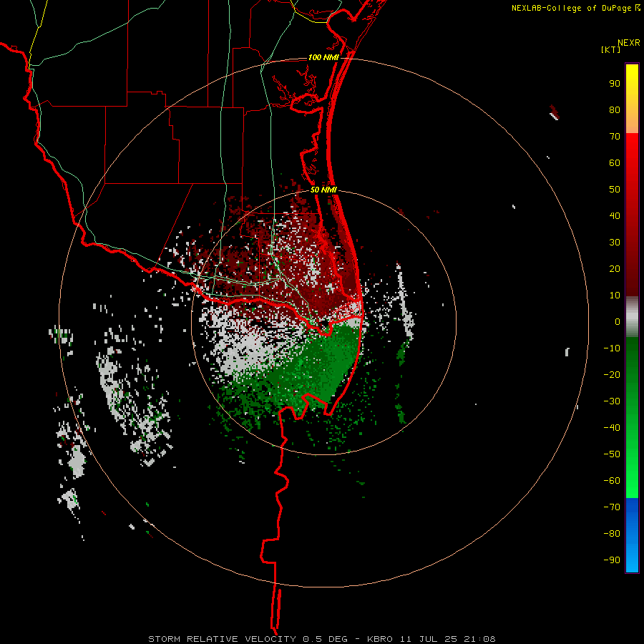The width and height of the screenshot is (644, 644).
Task: Click the 20 knot scale label
Action: point(615,269)
